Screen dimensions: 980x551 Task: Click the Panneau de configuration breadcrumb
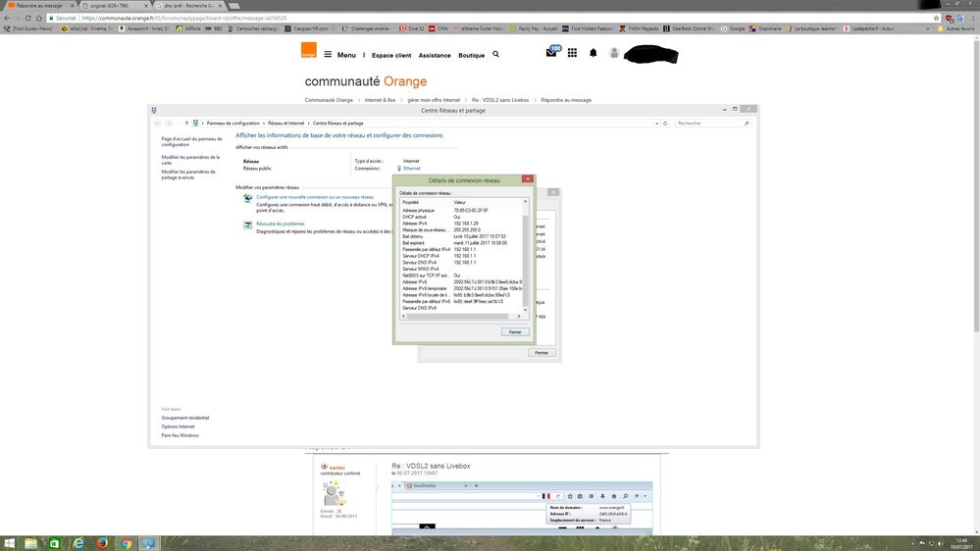(233, 124)
